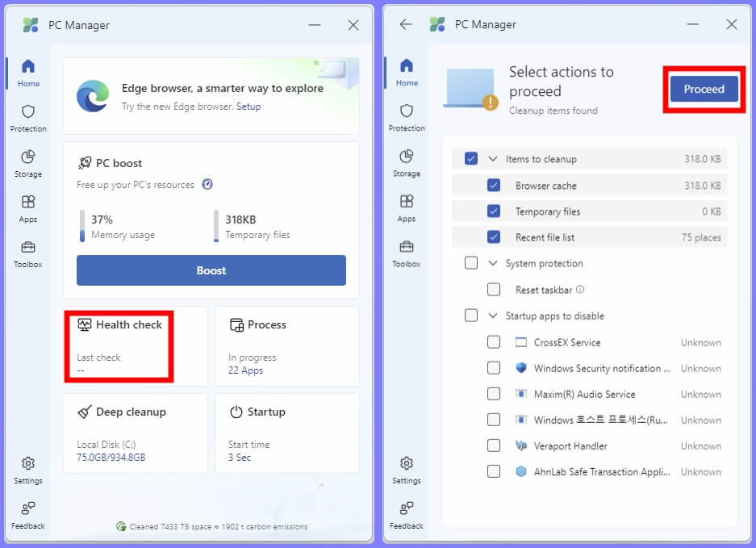
Task: Click the 22 Apps link
Action: click(x=246, y=370)
